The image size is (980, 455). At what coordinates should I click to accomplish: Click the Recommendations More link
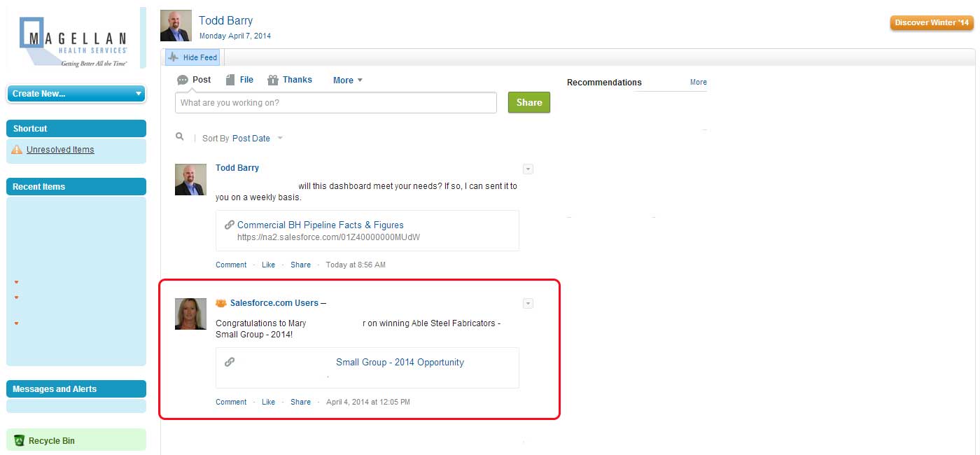coord(699,82)
